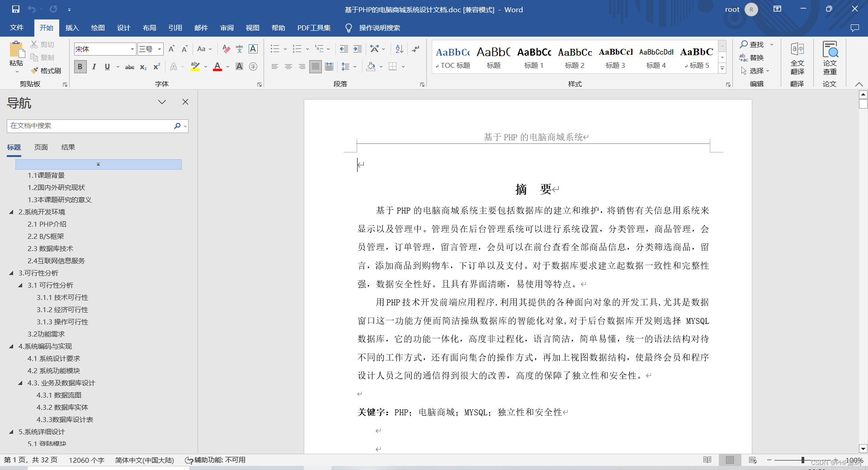868x470 pixels.
Task: Go to heading 4.2 系统功能模块
Action: tap(54, 370)
